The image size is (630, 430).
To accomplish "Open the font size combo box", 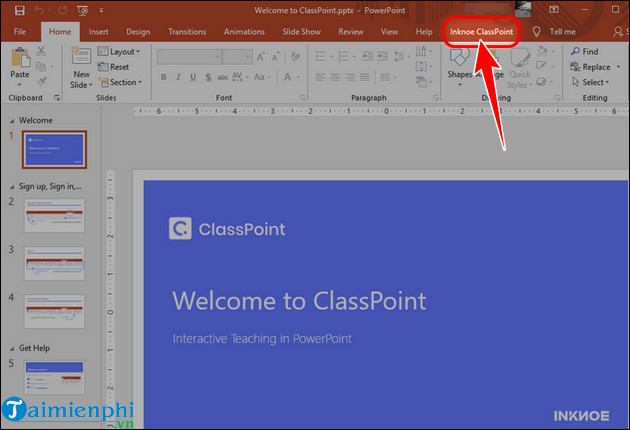I will point(237,57).
